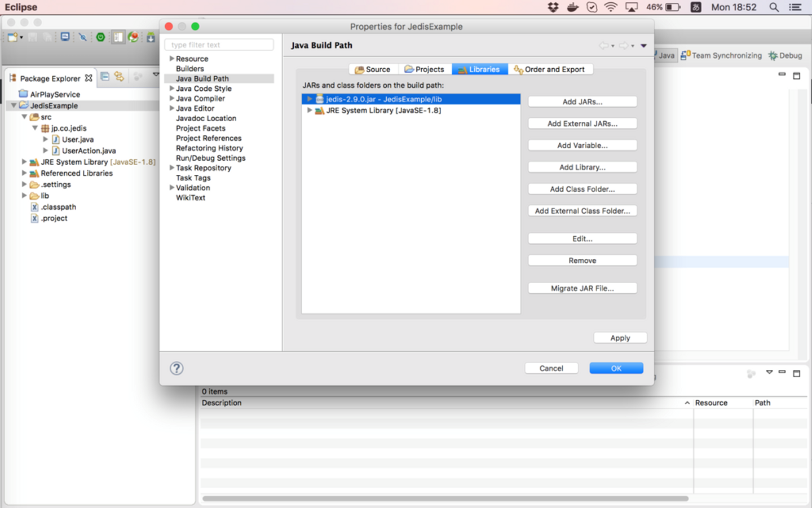This screenshot has height=508, width=812.
Task: Click the Add JARs... button
Action: (582, 101)
